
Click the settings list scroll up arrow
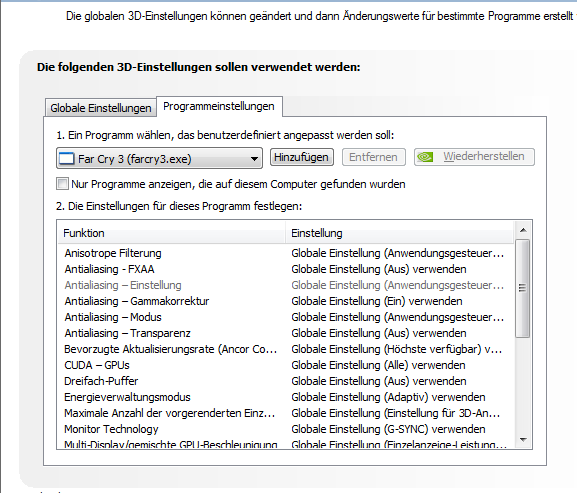pyautogui.click(x=523, y=230)
